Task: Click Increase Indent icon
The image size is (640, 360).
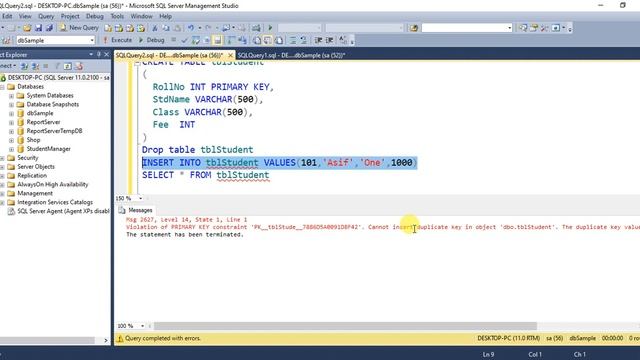Action: click(x=329, y=40)
